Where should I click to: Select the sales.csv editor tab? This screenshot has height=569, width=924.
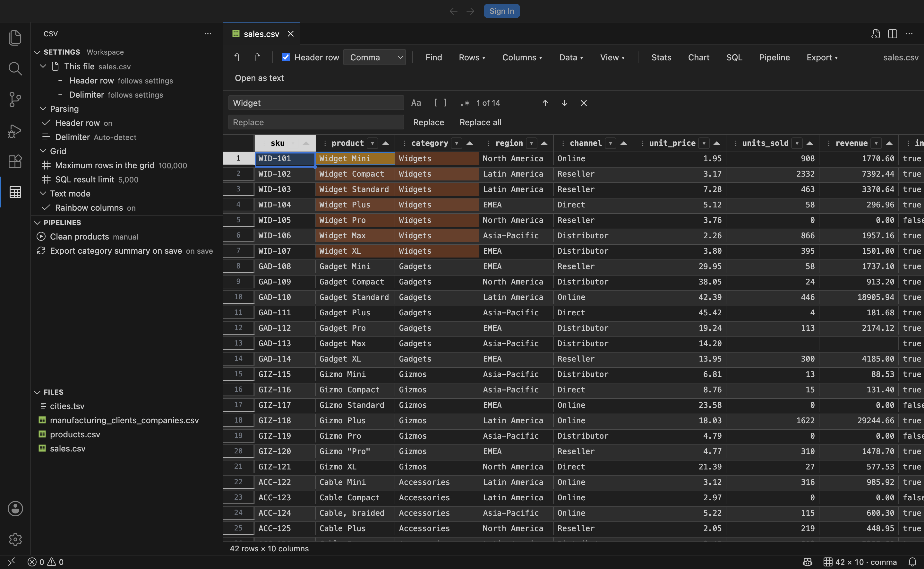261,34
